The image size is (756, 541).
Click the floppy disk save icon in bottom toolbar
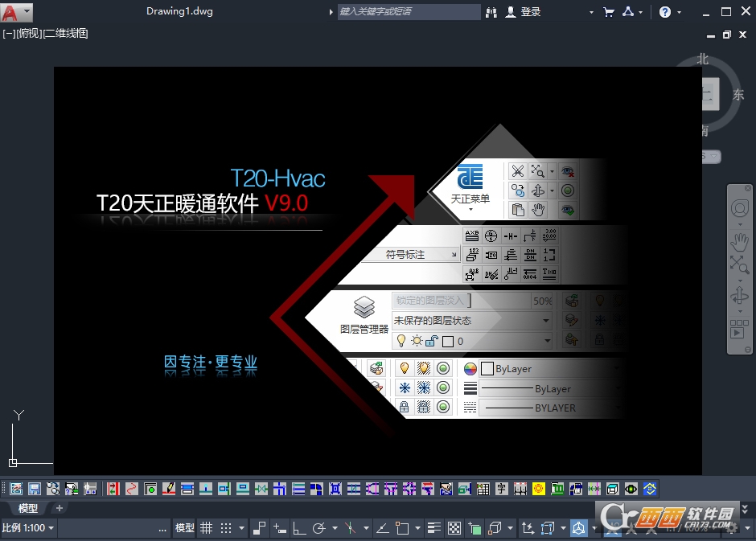[x=35, y=489]
